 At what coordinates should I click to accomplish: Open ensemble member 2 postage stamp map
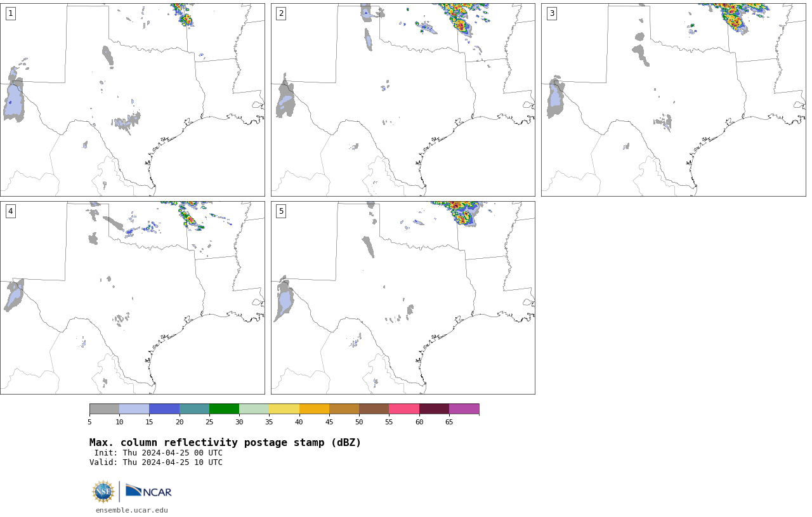(x=403, y=100)
